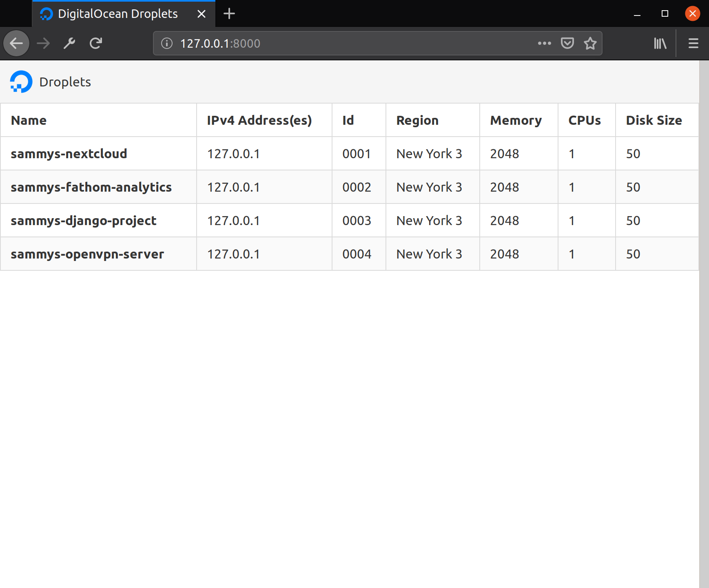Click CPUs value in sammys-django-project row
The width and height of the screenshot is (709, 588).
coord(572,221)
